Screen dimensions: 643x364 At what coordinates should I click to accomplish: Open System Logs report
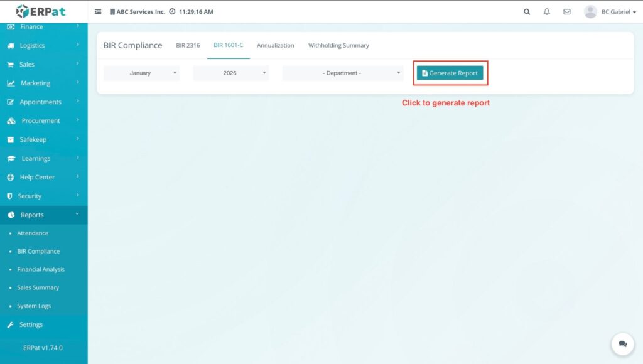pos(34,306)
